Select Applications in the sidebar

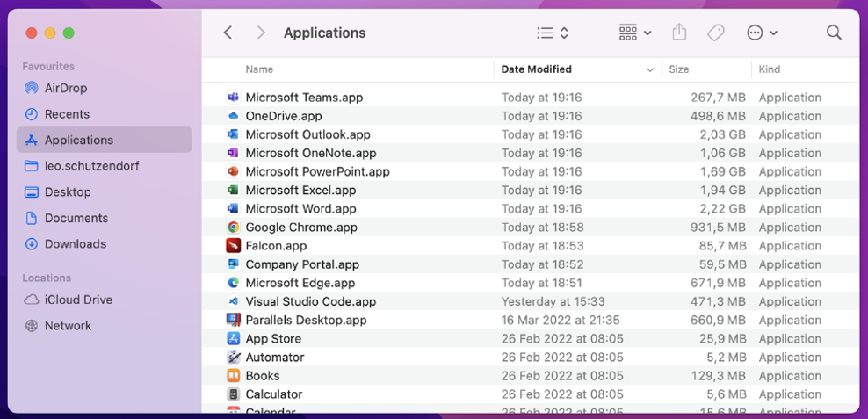click(104, 140)
